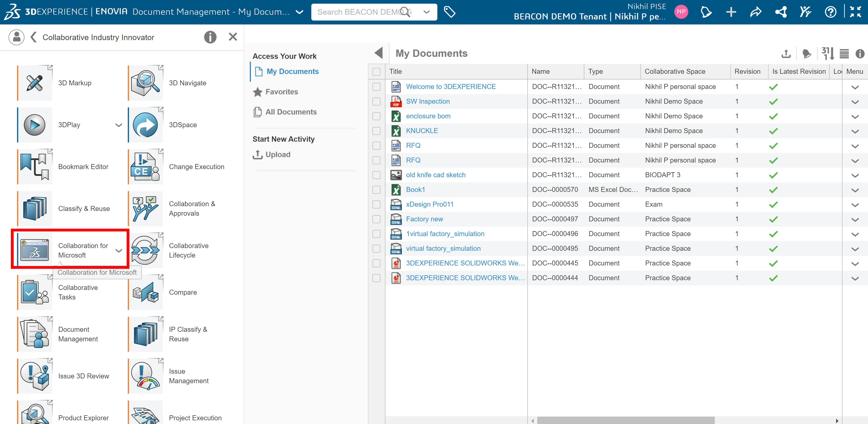Open Favorites in the side menu
This screenshot has height=424, width=868.
[282, 92]
